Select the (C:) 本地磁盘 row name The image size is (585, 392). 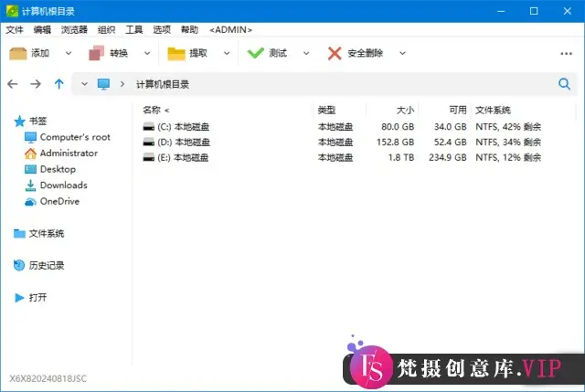point(183,127)
